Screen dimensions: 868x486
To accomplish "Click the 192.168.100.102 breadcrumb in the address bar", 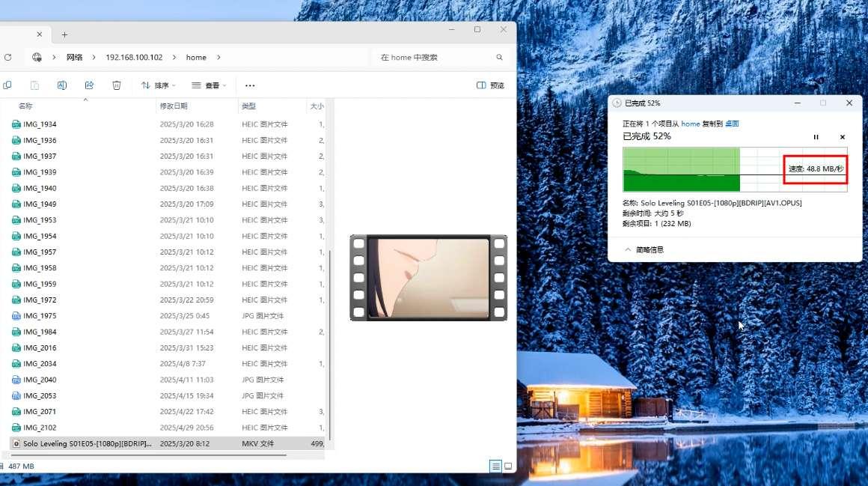I will pyautogui.click(x=135, y=57).
